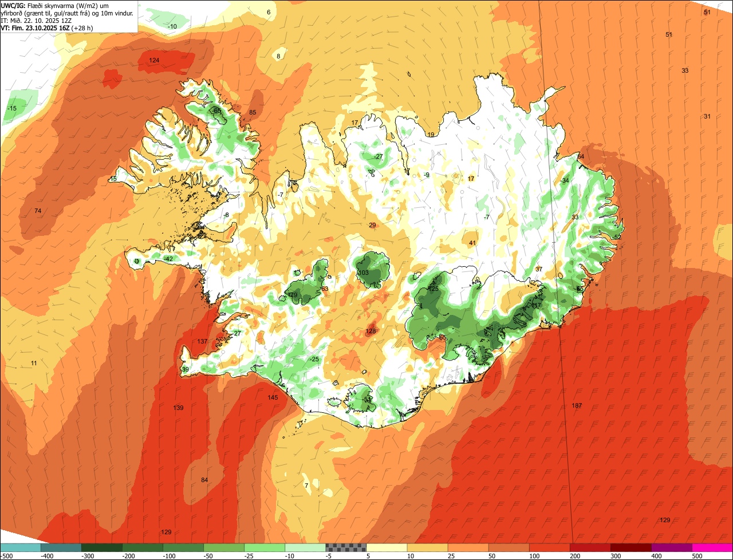This screenshot has width=733, height=560.
Task: Click the '500' scale label at legend end
Action: tap(696, 555)
